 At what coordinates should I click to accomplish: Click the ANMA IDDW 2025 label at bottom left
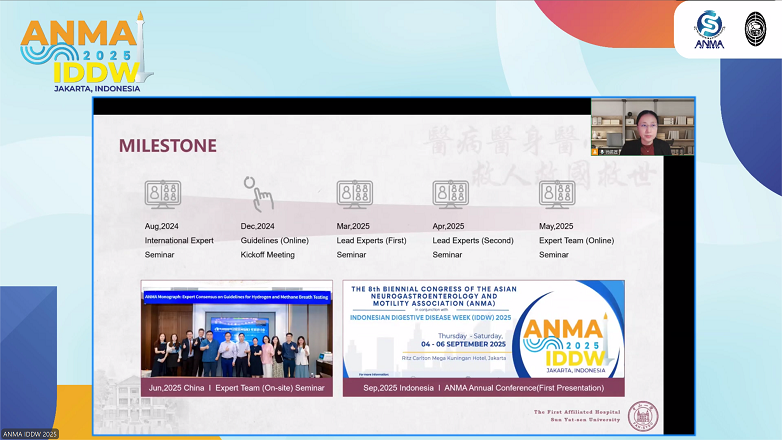pos(30,434)
